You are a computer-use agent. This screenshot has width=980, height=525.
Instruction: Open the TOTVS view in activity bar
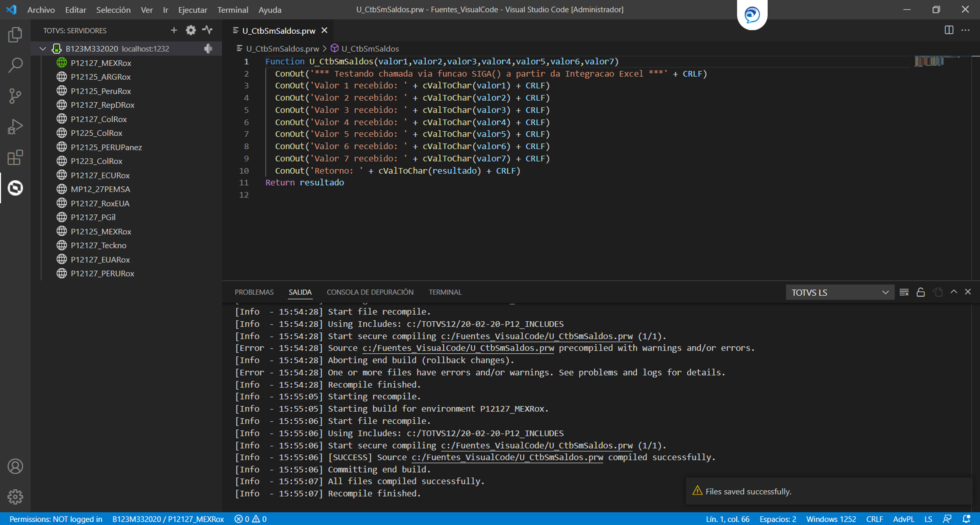pos(15,188)
